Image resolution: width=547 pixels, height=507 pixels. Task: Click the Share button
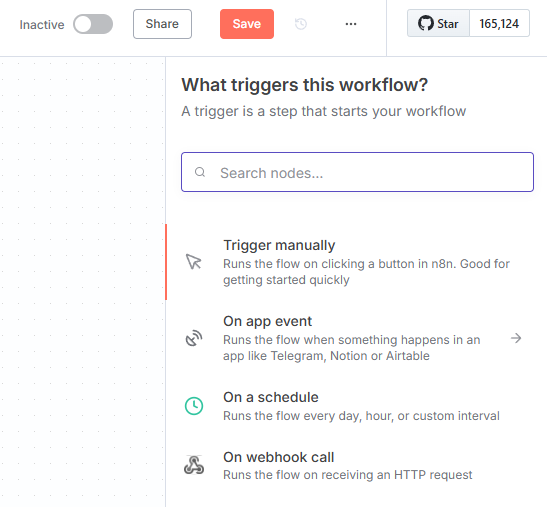click(162, 24)
